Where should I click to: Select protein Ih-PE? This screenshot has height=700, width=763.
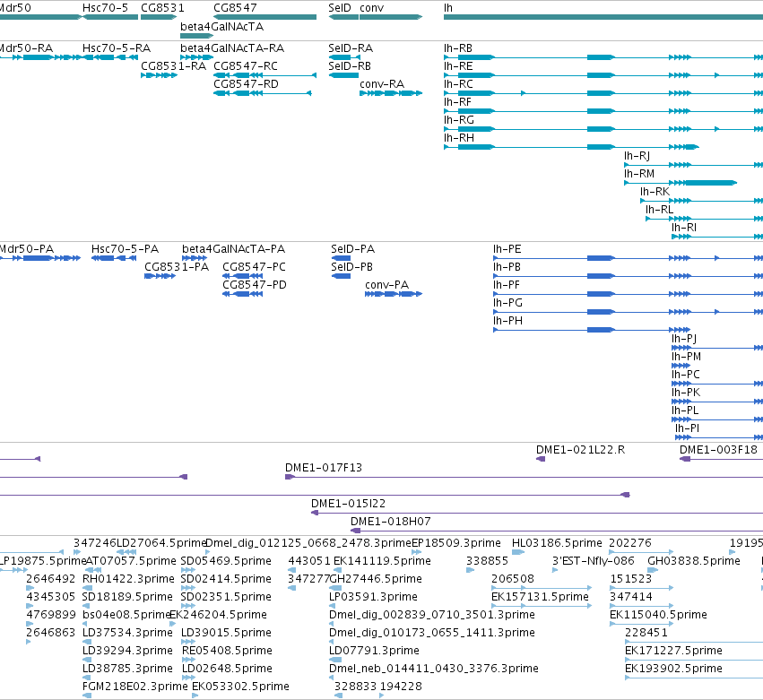[507, 249]
